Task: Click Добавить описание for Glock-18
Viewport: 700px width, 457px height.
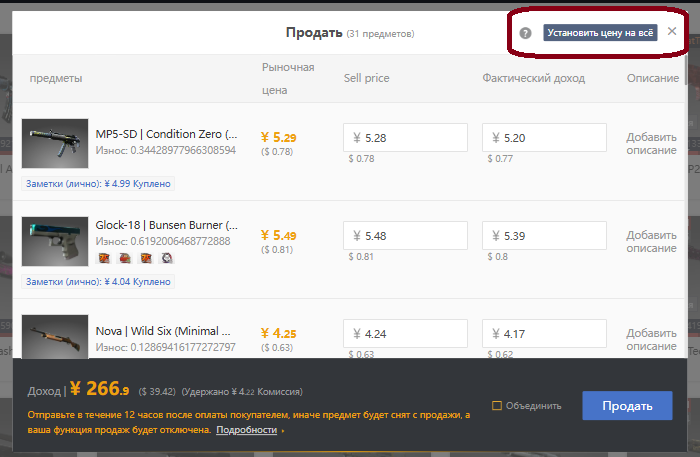Action: (x=651, y=241)
